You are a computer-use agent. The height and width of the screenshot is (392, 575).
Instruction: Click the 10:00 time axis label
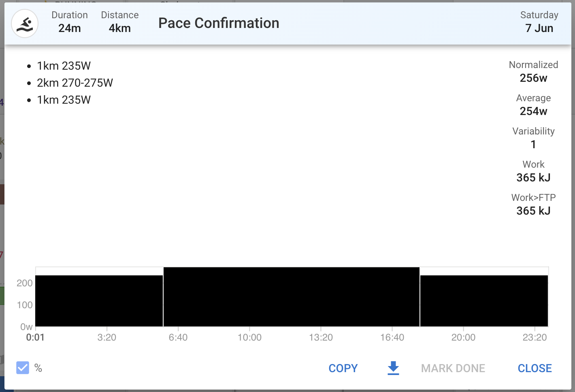tap(249, 337)
